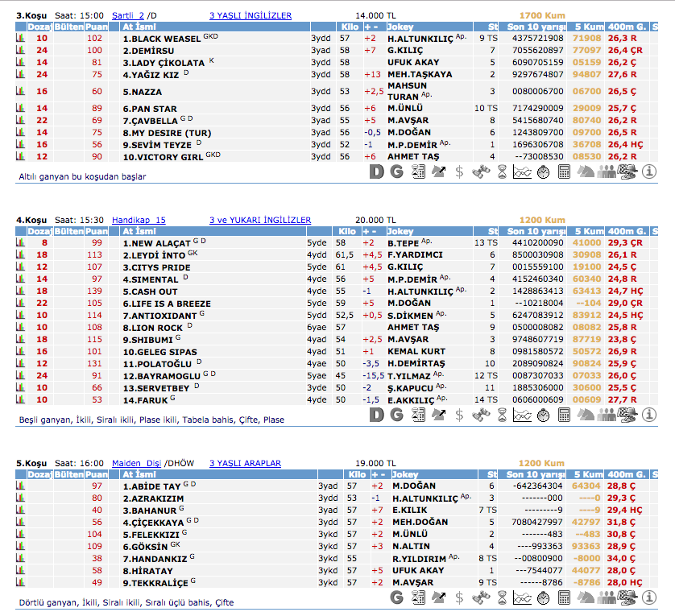Click the line graph icon under race 5
Screen dimensions: 675x616
coord(522,597)
